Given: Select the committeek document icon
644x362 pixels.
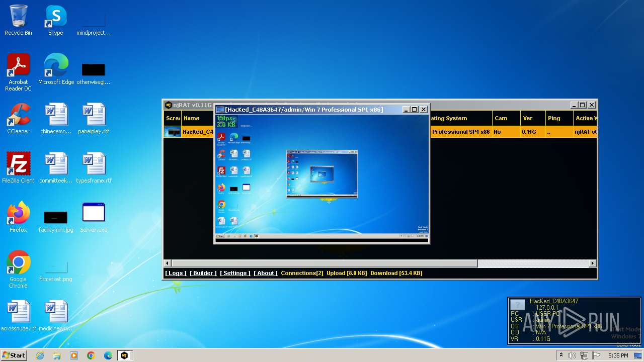Looking at the screenshot, I should [56, 168].
